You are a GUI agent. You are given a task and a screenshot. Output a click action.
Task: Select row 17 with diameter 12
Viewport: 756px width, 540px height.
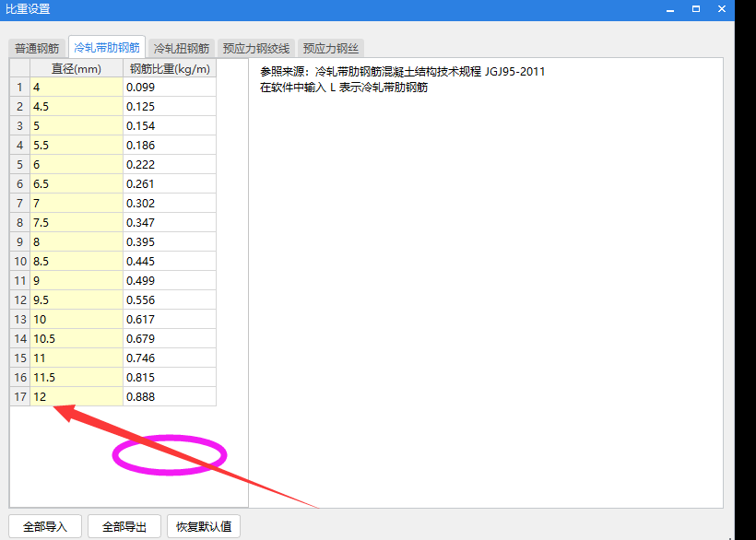point(76,395)
